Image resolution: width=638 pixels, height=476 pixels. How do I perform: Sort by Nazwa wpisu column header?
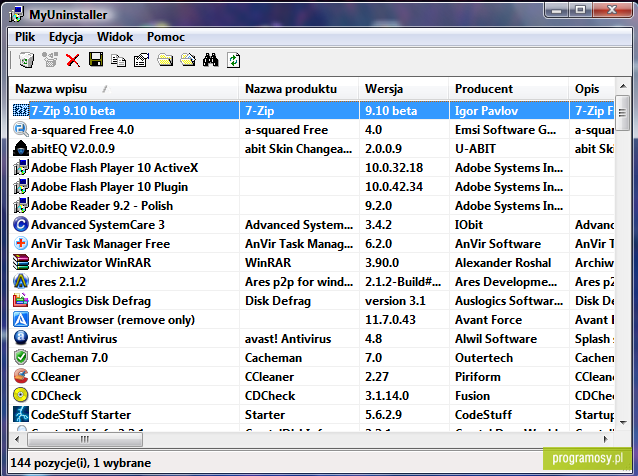point(124,89)
